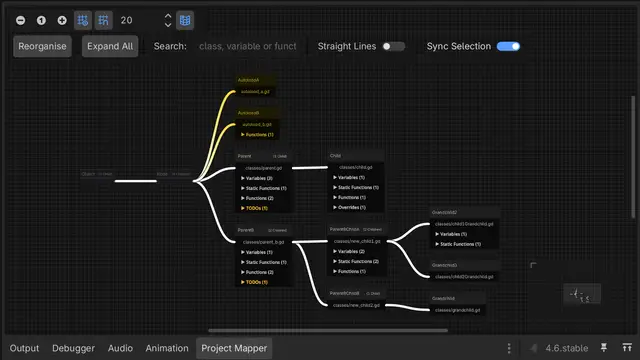The image size is (640, 360).
Task: Expand Static Functions (1) in Parent node
Action: (x=264, y=188)
